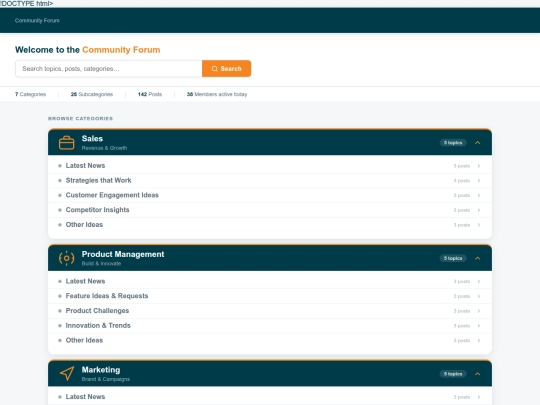
Task: Click the Sales topics count badge
Action: pyautogui.click(x=453, y=143)
